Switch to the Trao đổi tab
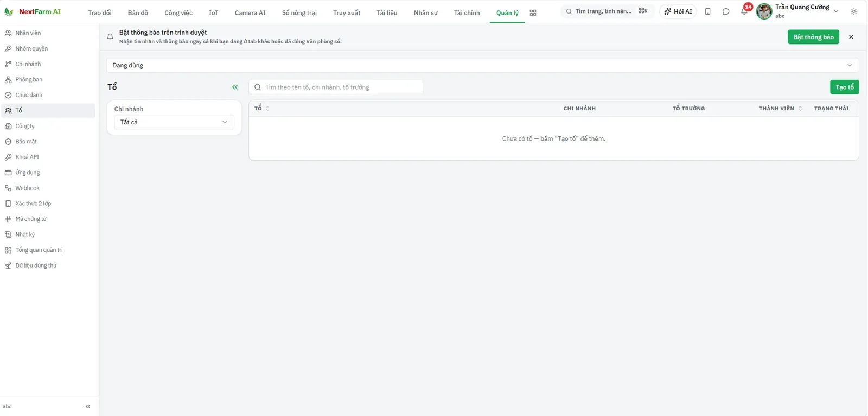868x416 pixels. [x=100, y=13]
